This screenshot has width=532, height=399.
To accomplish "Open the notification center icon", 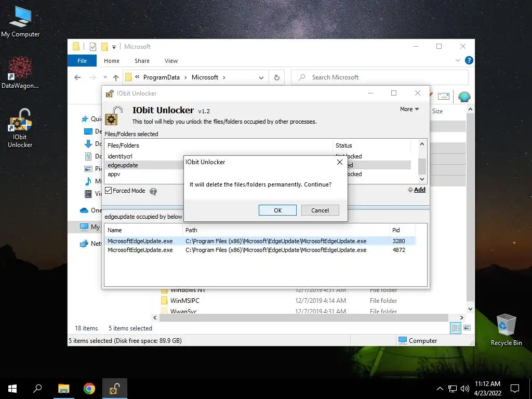I will point(515,389).
